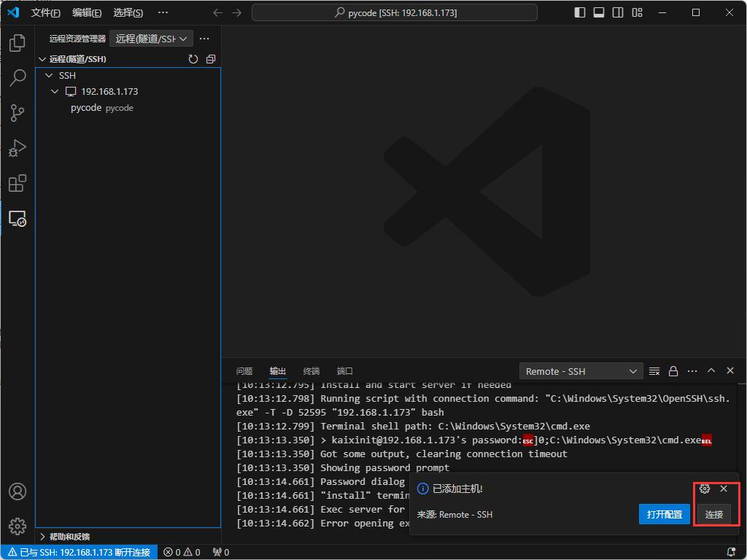Toggle the primary side bar layout button
This screenshot has height=560, width=747.
coord(580,12)
